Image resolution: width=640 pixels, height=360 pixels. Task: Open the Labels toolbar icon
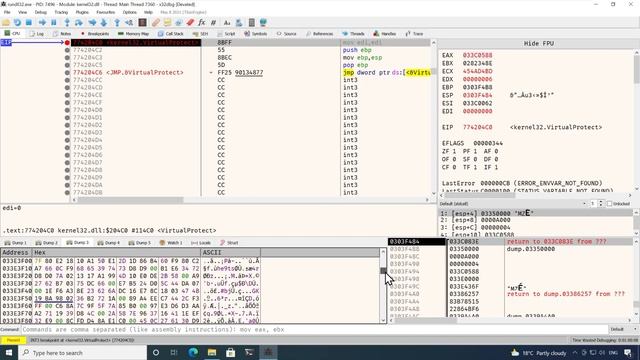(178, 22)
